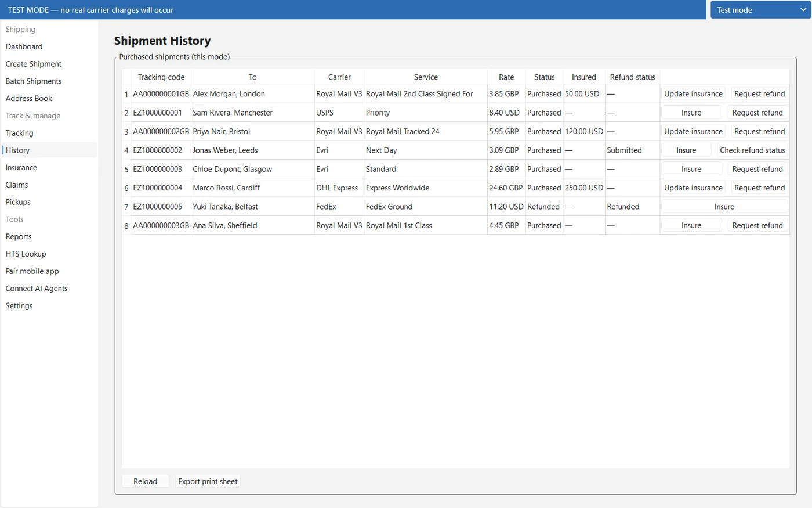This screenshot has width=812, height=508.
Task: Sort by Tracking code column header
Action: 161,77
